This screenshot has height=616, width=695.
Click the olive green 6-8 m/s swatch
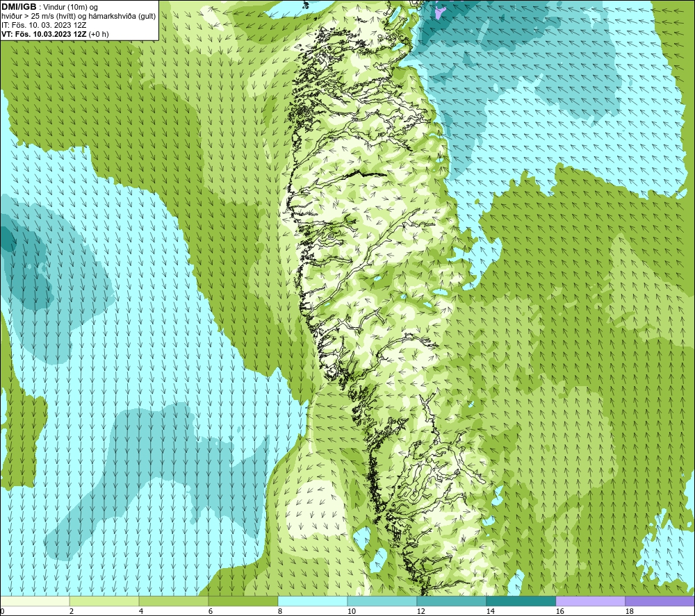(x=243, y=601)
